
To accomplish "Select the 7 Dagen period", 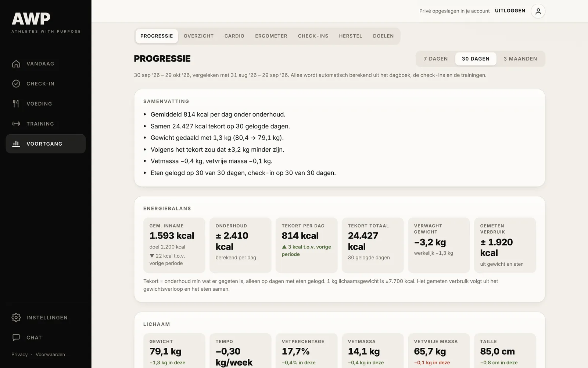I will click(435, 59).
